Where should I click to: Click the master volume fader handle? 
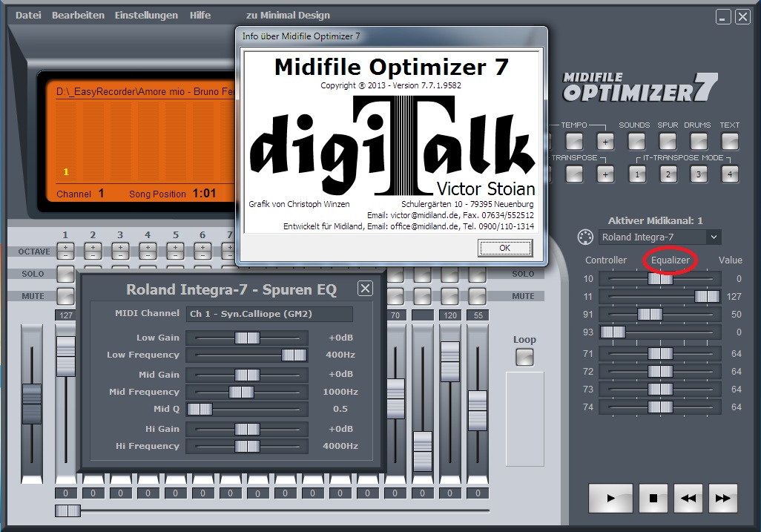tap(32, 404)
